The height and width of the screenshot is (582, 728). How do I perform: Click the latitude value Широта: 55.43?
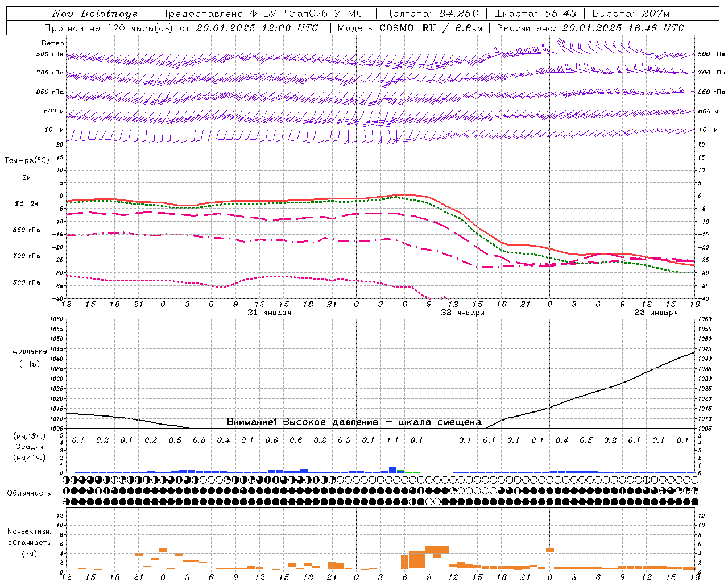tap(535, 14)
